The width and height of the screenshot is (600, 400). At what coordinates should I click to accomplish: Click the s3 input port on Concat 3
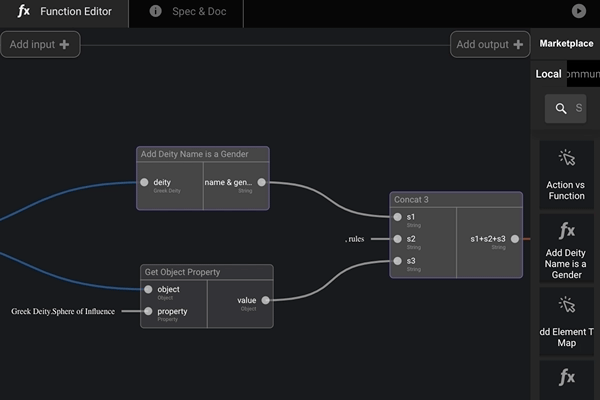398,261
